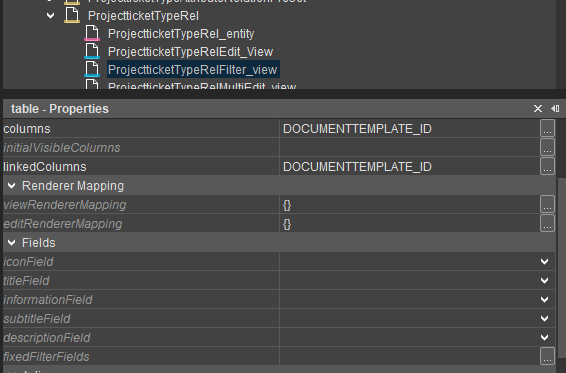This screenshot has height=373, width=566.
Task: Select the informationField property label
Action: pos(48,300)
